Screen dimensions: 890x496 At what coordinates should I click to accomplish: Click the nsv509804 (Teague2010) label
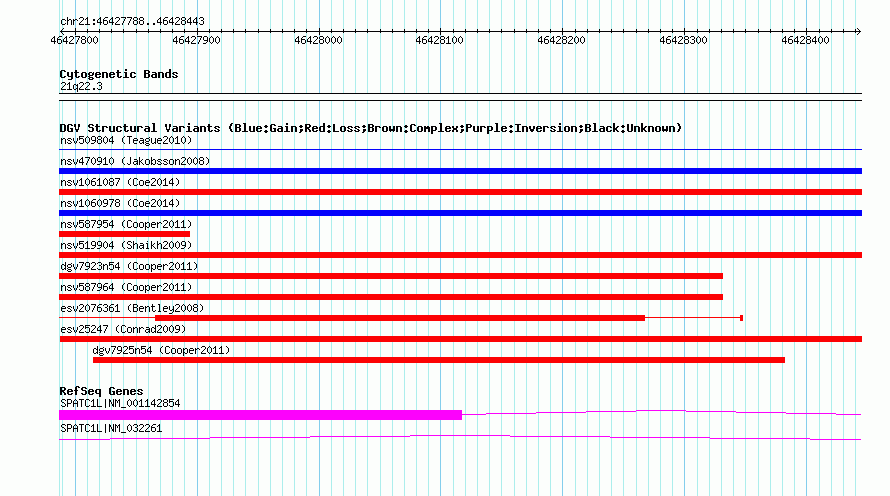(x=126, y=140)
